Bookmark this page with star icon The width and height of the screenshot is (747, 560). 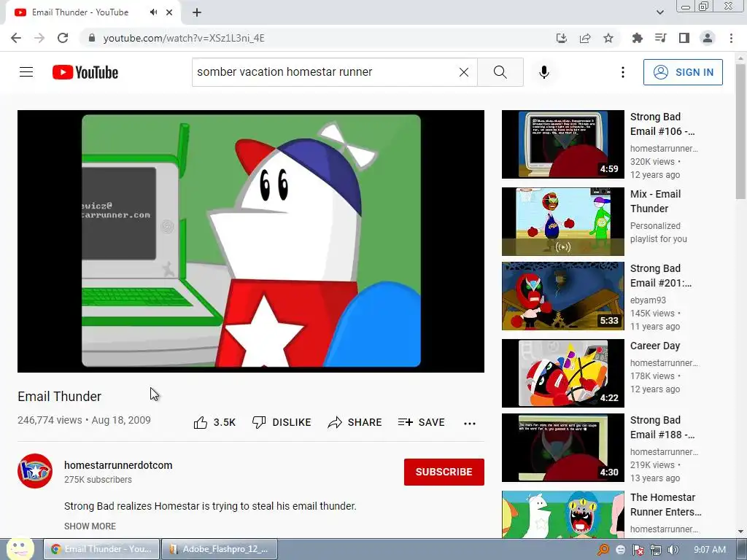click(x=608, y=38)
